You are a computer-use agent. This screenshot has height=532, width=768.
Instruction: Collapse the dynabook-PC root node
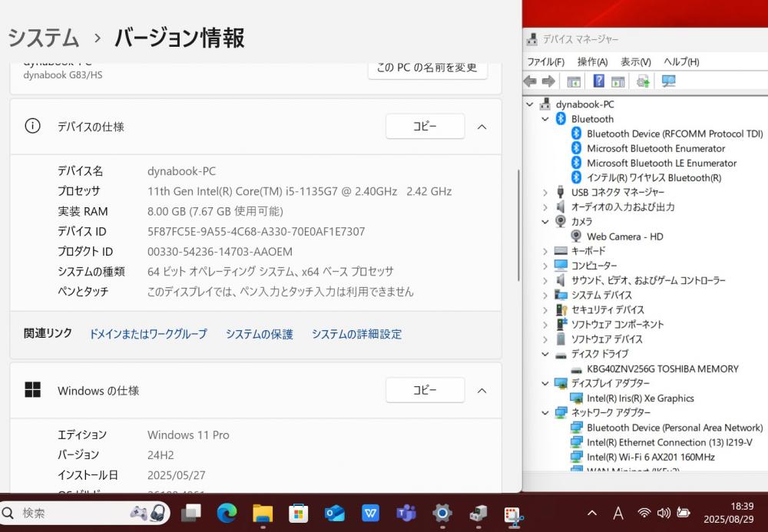click(529, 104)
